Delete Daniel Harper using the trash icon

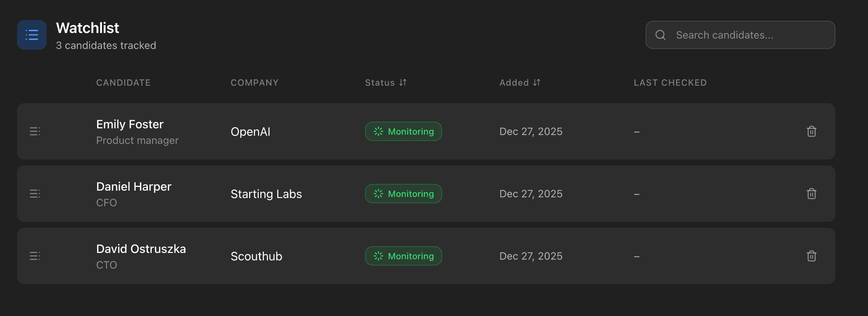pyautogui.click(x=811, y=194)
